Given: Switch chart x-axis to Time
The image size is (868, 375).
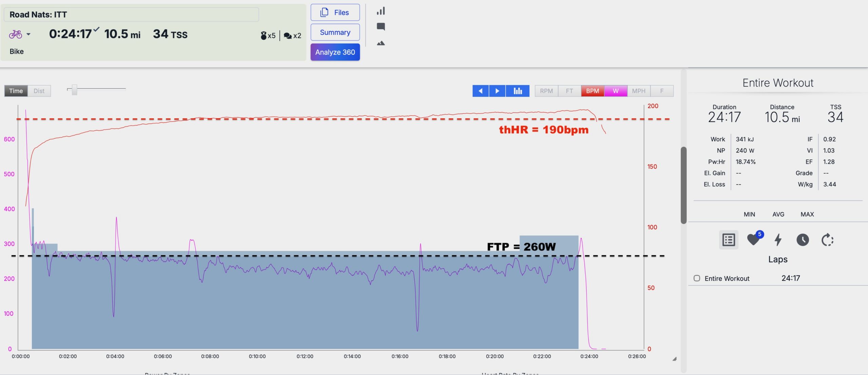Looking at the screenshot, I should [16, 91].
